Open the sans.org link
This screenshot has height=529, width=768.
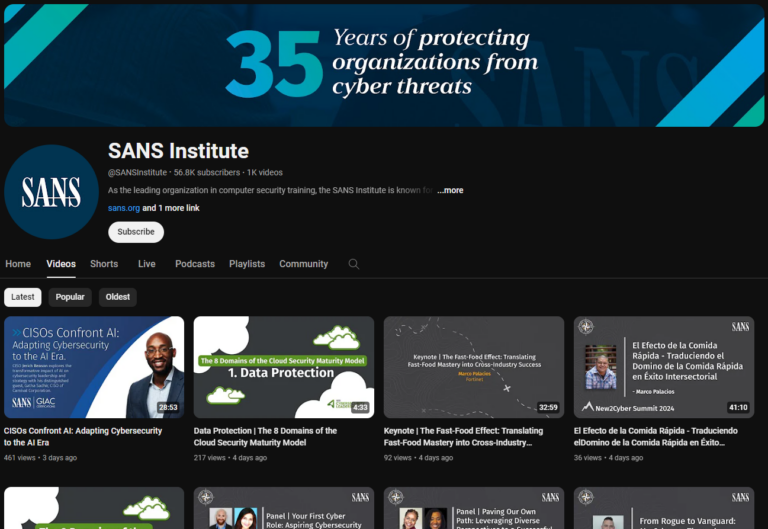pyautogui.click(x=123, y=208)
